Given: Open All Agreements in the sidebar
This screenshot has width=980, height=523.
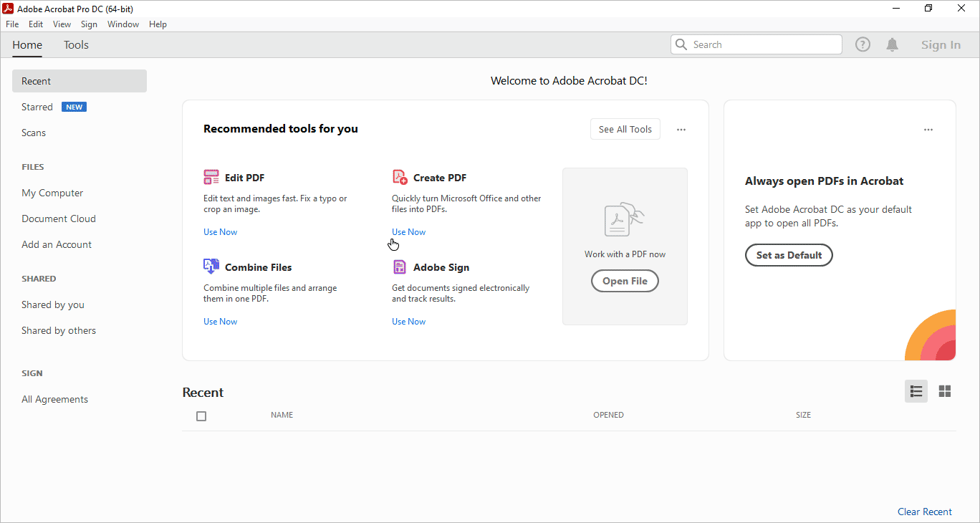Looking at the screenshot, I should (x=54, y=399).
